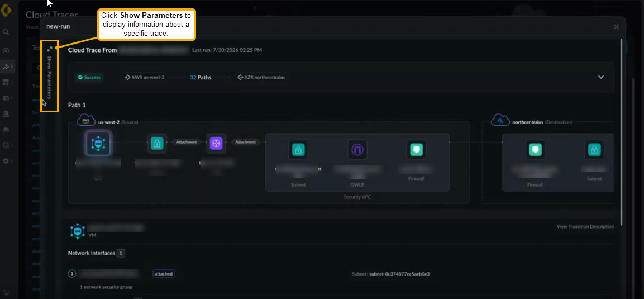Select the VM node icon in Path 1
The width and height of the screenshot is (644, 299).
click(x=98, y=143)
